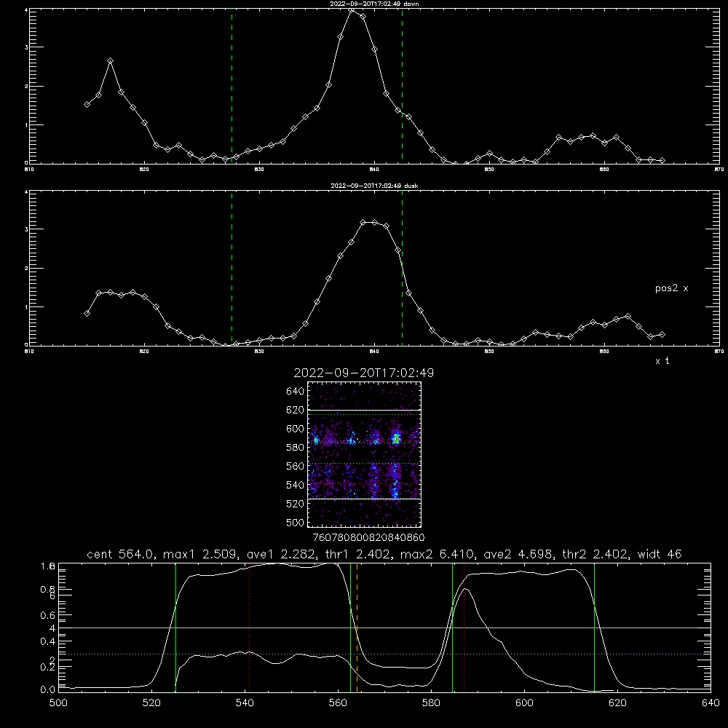The width and height of the screenshot is (728, 728).
Task: Click the '2022-09-20T17:02:49 dawn' plot title
Action: pyautogui.click(x=374, y=4)
